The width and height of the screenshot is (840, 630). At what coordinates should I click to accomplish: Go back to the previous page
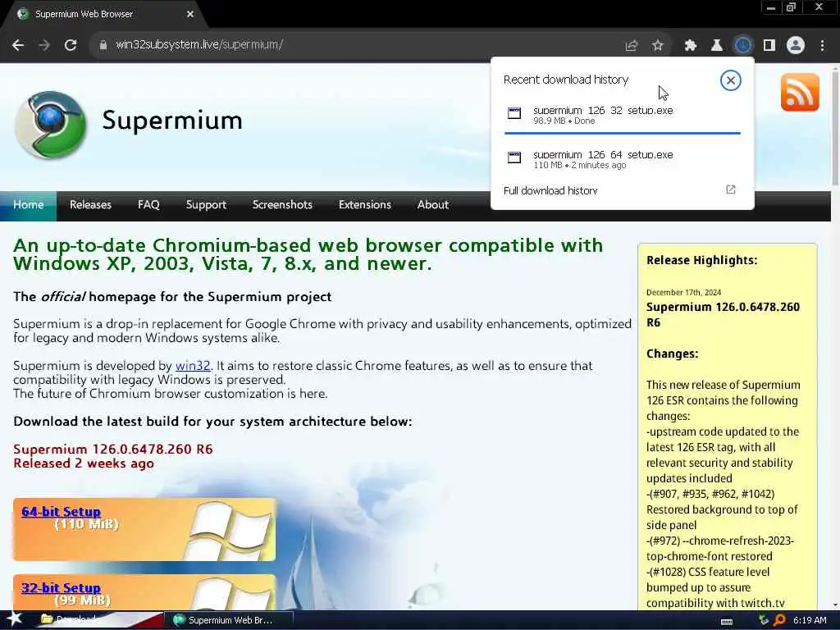[x=18, y=46]
